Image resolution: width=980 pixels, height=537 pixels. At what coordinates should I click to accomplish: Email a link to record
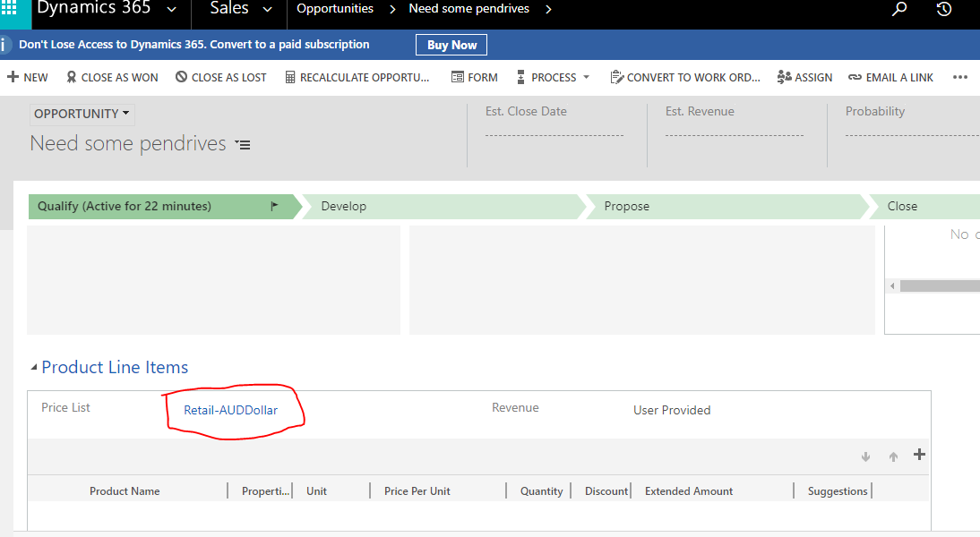tap(890, 78)
